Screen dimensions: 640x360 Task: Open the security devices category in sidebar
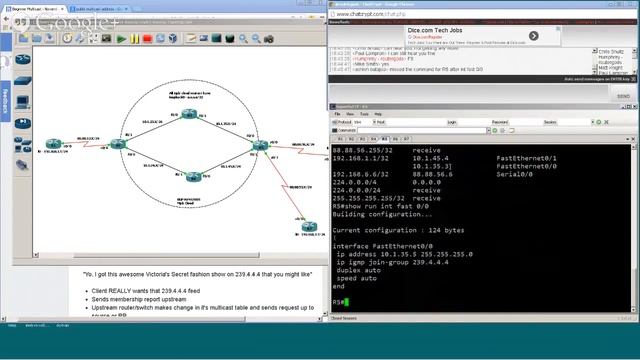point(23,123)
